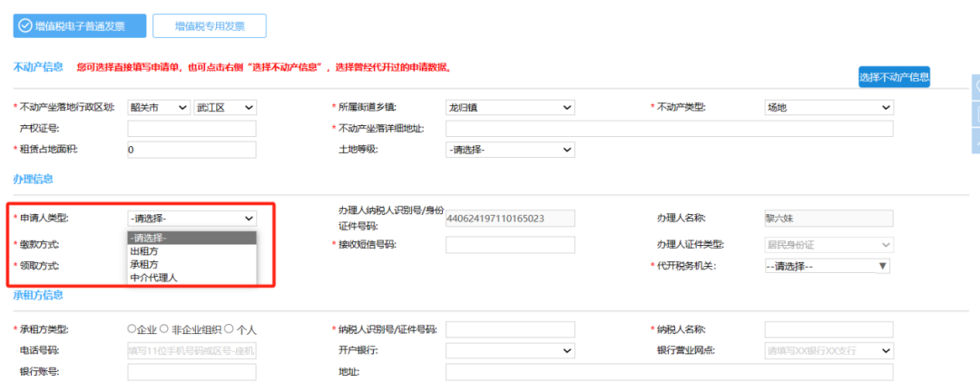This screenshot has width=980, height=392.
Task: Click the 不动产坐落详细地址 input field
Action: pyautogui.click(x=670, y=129)
